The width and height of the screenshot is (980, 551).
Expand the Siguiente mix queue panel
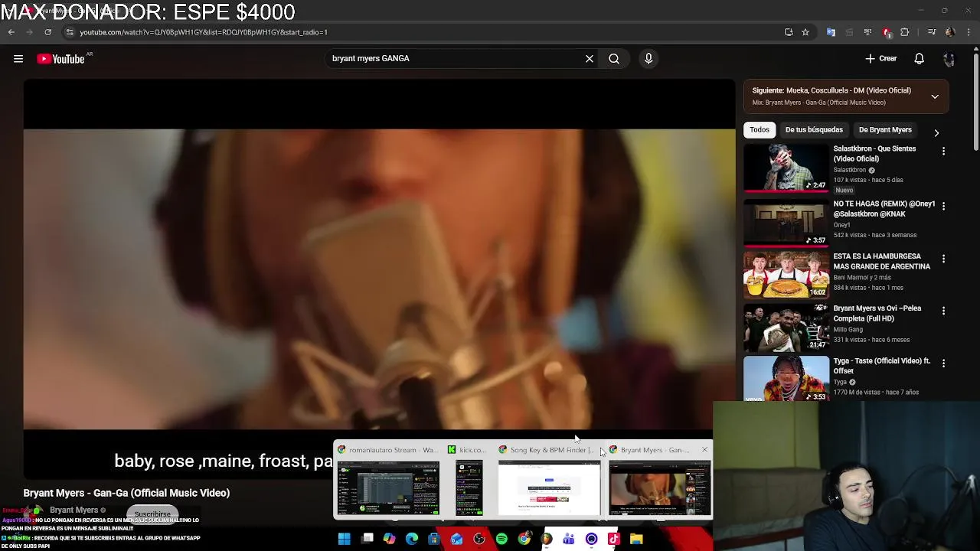click(x=935, y=96)
